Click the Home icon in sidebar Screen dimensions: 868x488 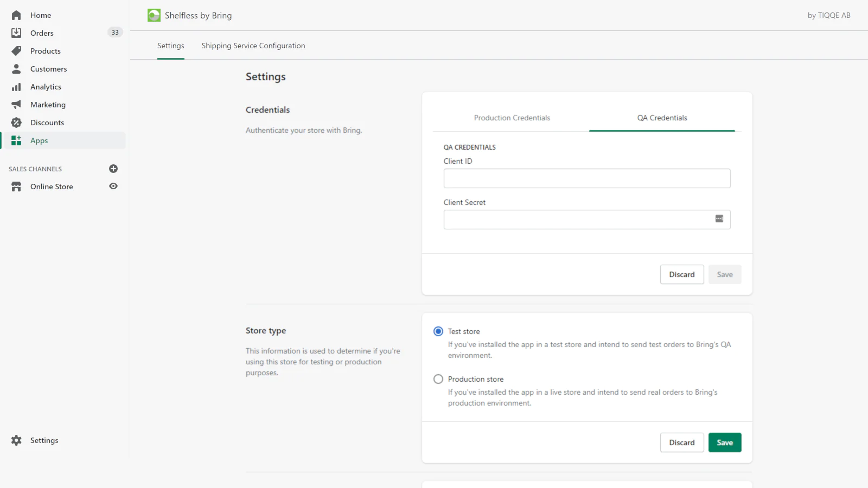(16, 15)
